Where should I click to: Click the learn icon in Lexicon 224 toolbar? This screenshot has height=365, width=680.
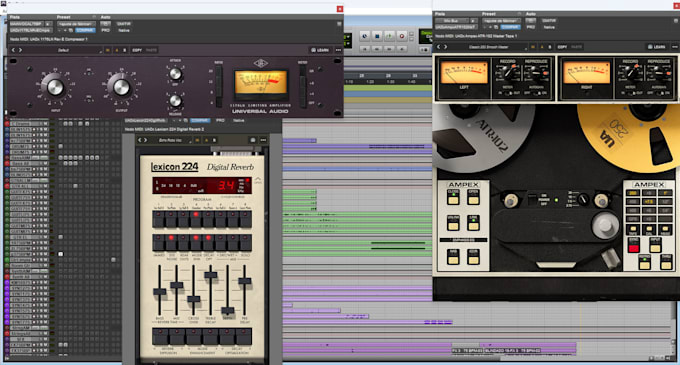pyautogui.click(x=253, y=140)
